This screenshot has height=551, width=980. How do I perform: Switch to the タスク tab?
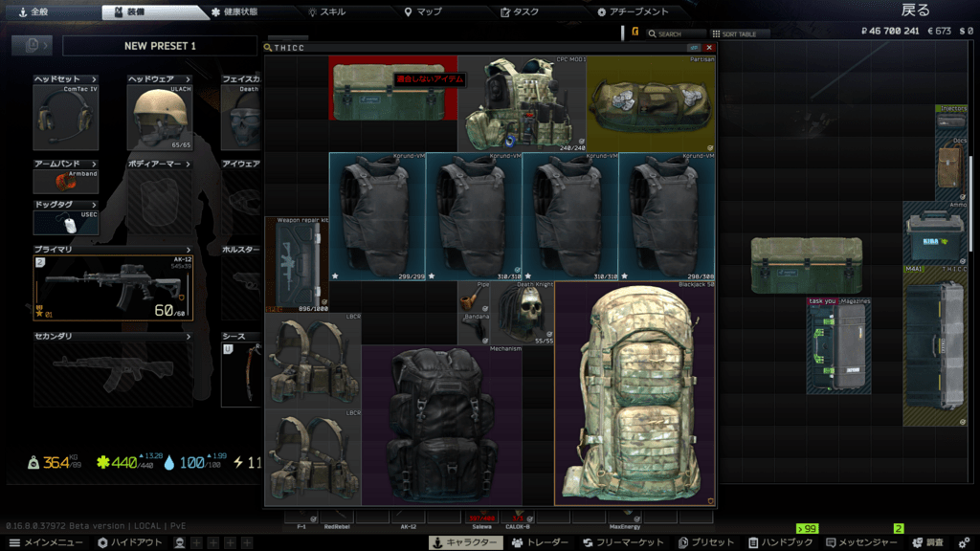pos(520,11)
